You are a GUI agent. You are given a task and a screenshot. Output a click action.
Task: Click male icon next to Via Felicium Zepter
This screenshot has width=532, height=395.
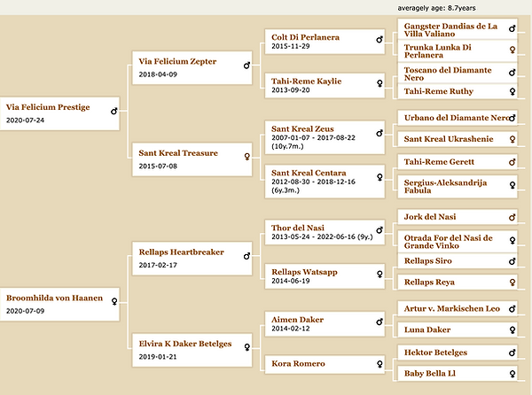[x=247, y=64]
